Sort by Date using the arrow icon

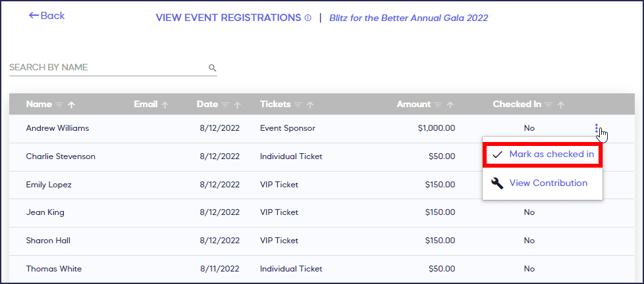tap(237, 105)
